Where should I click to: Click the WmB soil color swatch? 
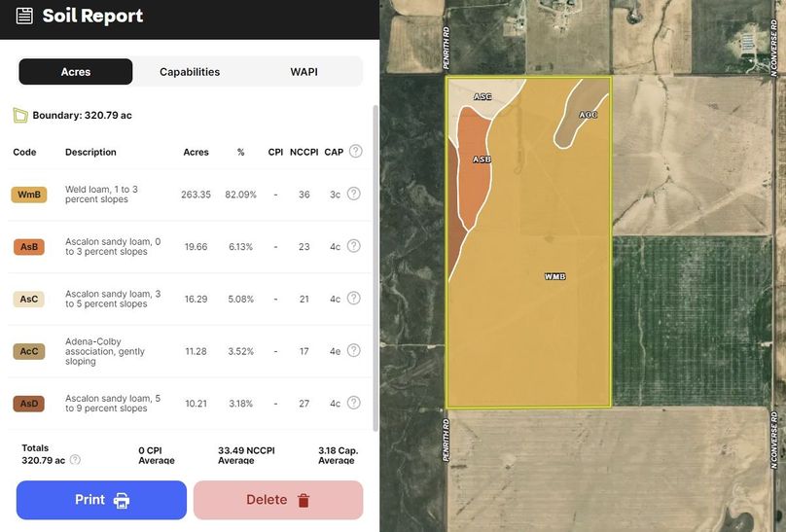pos(29,195)
